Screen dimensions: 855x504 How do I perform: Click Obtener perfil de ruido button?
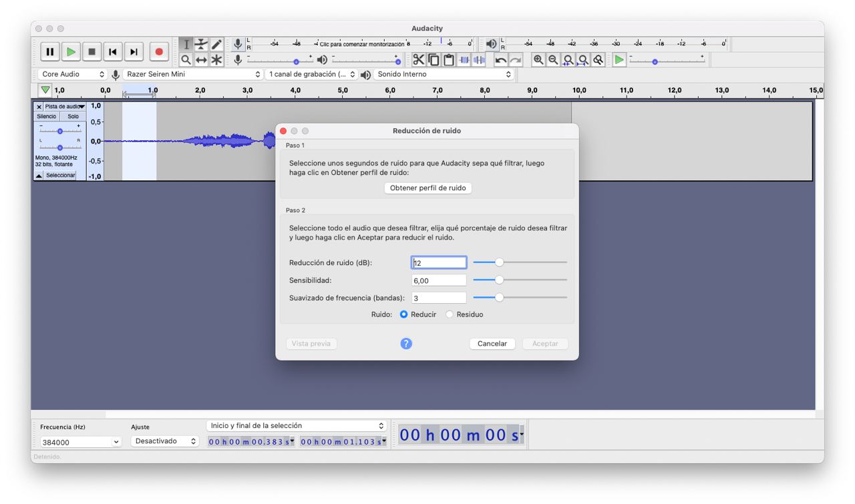click(427, 188)
